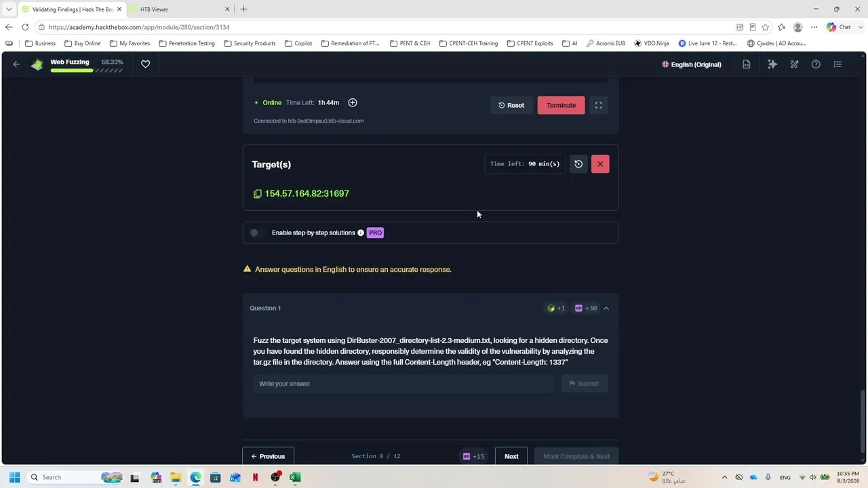This screenshot has height=488, width=868.
Task: Open the tab search dropdown arrow
Action: (x=9, y=9)
